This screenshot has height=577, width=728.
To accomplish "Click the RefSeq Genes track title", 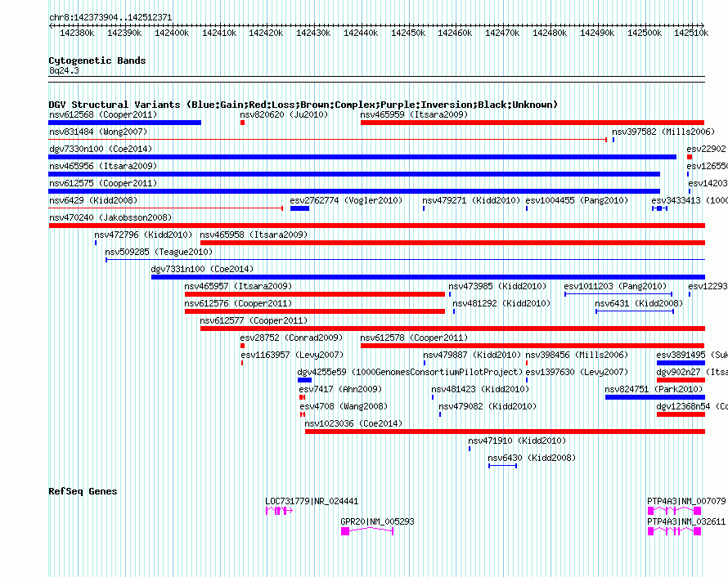I will click(x=83, y=492).
